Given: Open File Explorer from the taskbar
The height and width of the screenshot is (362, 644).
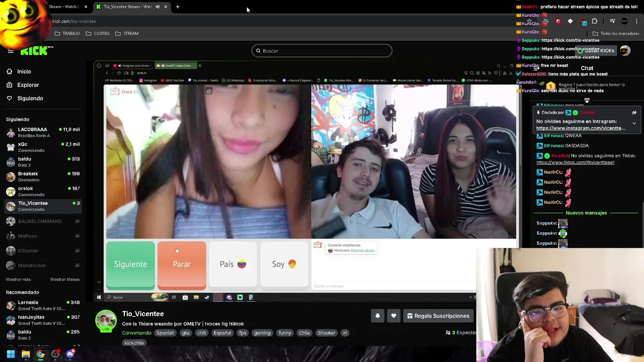Looking at the screenshot, I should click(x=26, y=354).
